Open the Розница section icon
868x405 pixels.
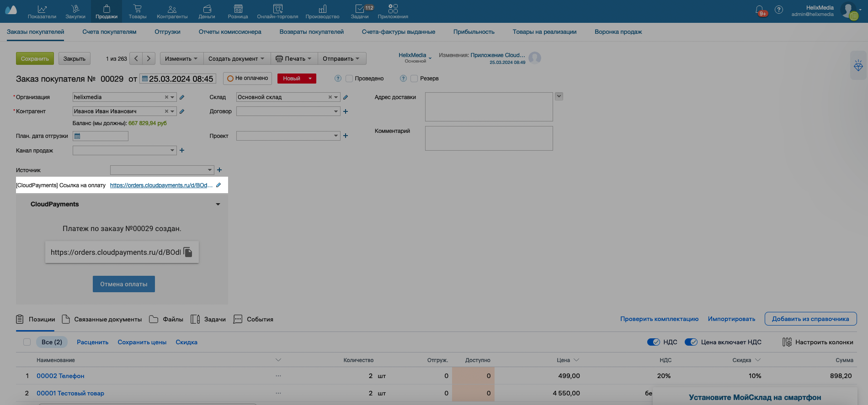[238, 9]
